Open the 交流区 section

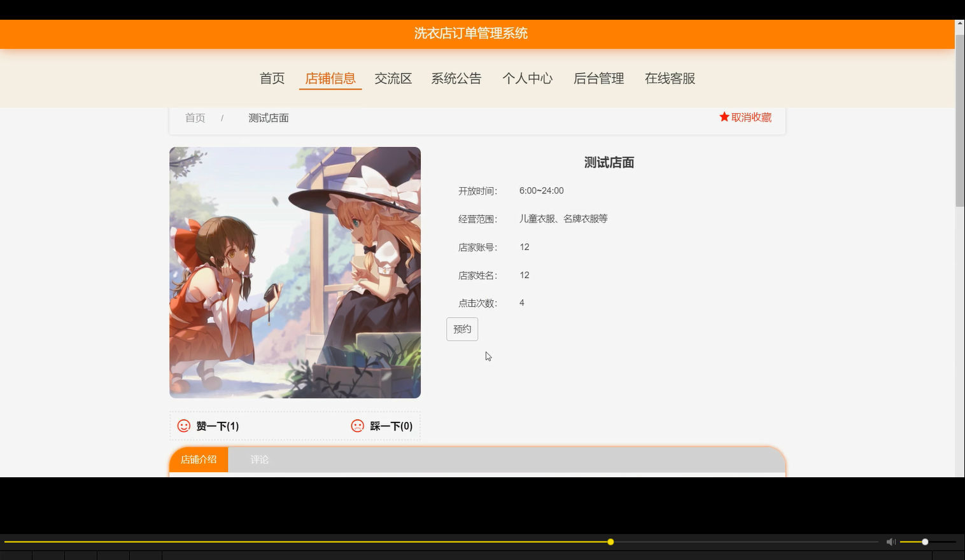pos(393,78)
